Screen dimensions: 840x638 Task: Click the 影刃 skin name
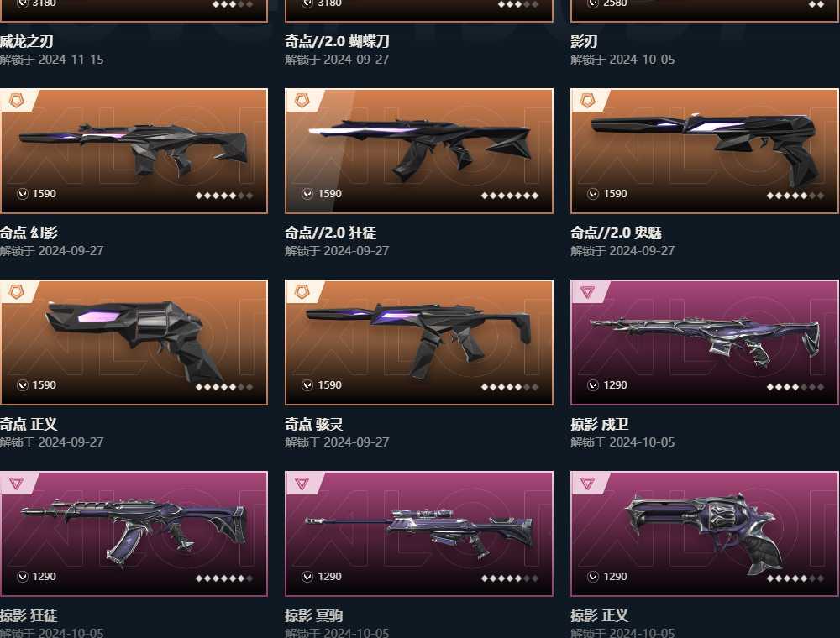(584, 41)
